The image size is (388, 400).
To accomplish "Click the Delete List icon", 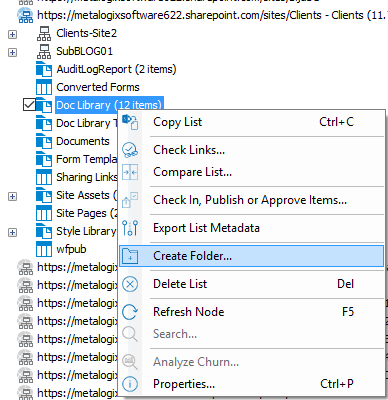I will tap(130, 284).
